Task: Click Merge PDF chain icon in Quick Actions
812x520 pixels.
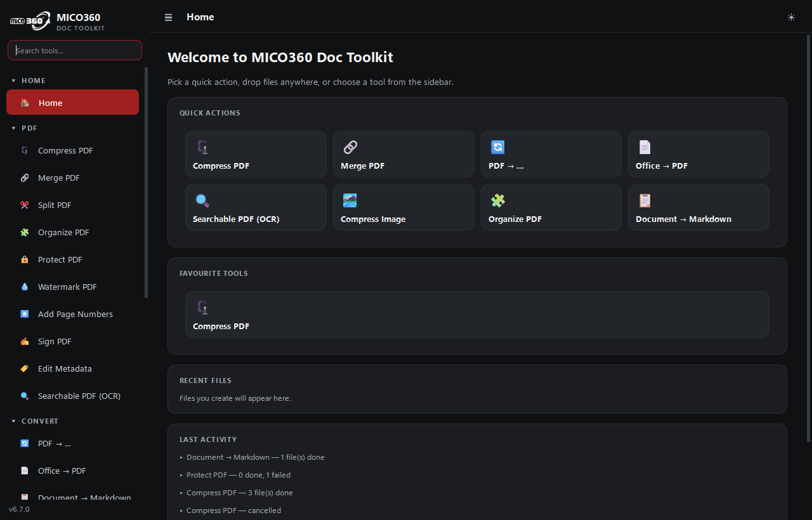Action: click(x=350, y=147)
